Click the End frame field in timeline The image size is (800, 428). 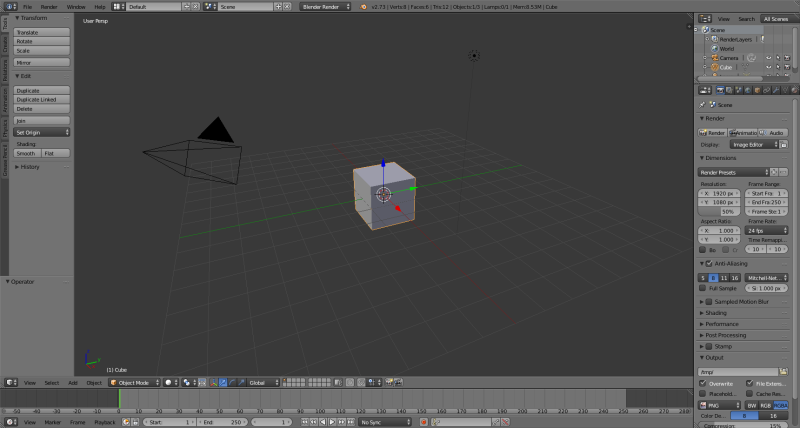[221, 422]
